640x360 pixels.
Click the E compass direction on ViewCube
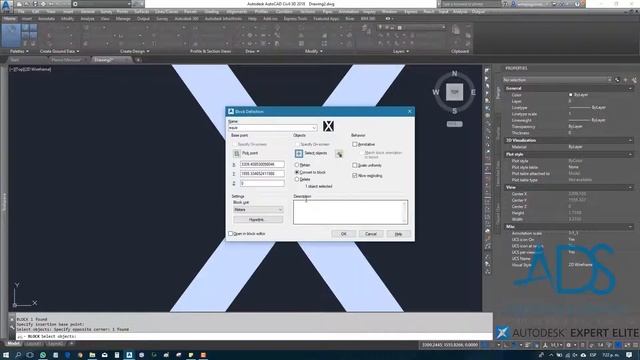(x=473, y=92)
